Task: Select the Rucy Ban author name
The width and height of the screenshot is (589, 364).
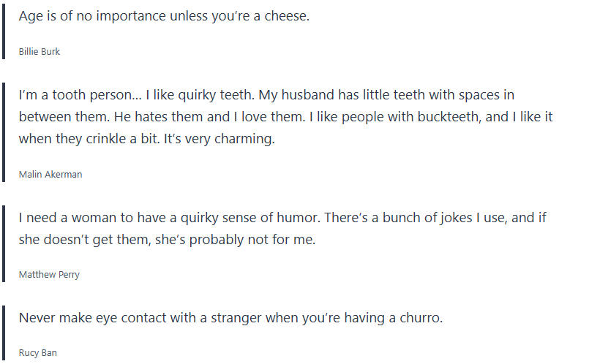Action: click(38, 353)
